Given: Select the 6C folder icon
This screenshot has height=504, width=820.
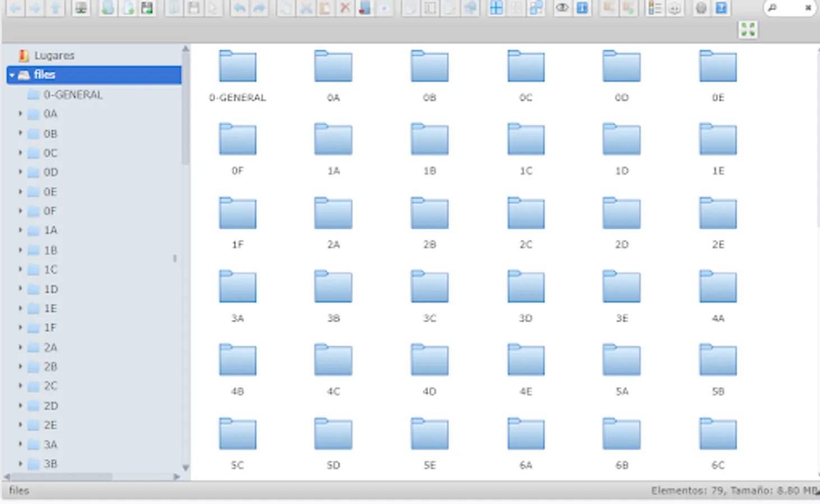Looking at the screenshot, I should 718,435.
